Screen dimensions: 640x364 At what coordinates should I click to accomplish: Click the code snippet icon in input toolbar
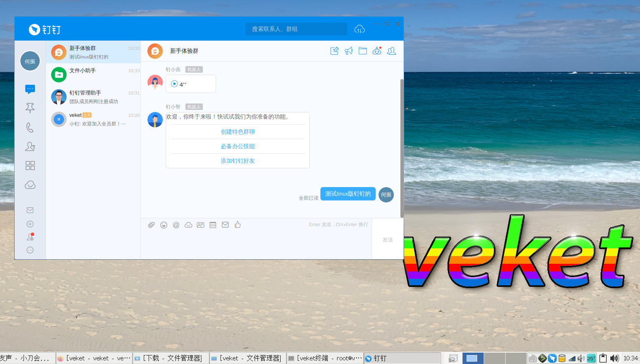[x=213, y=225]
